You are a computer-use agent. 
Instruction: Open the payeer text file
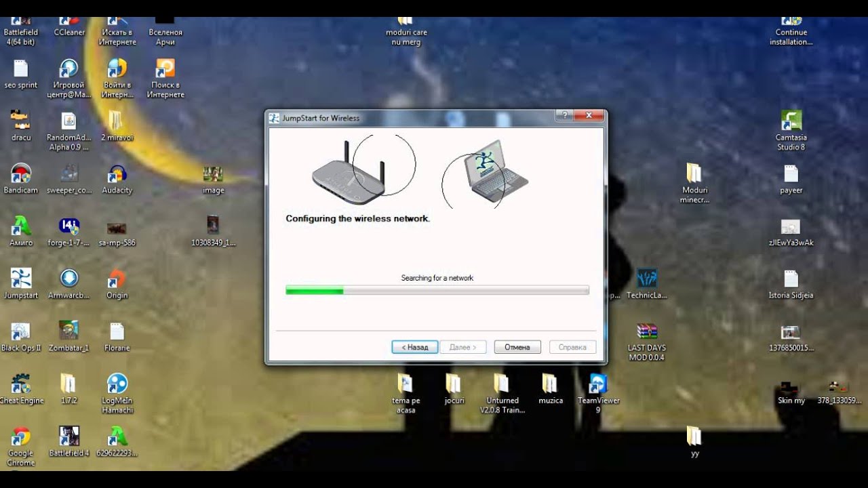791,179
